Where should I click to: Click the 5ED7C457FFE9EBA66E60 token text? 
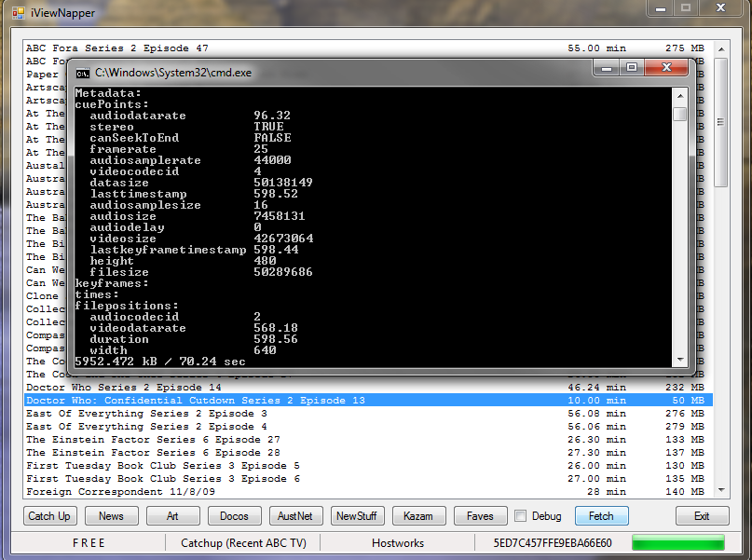[553, 542]
